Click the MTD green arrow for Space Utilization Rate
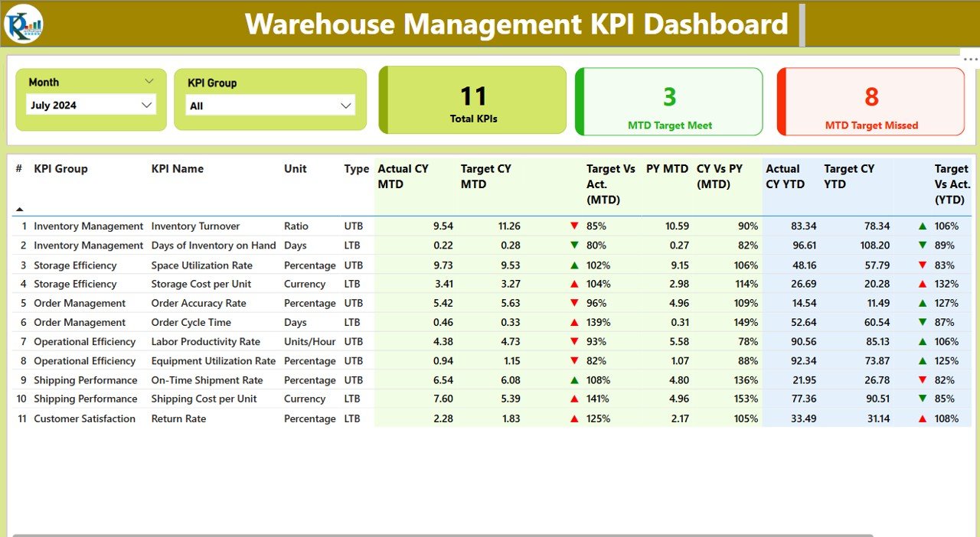The height and width of the screenshot is (537, 980). click(x=574, y=265)
